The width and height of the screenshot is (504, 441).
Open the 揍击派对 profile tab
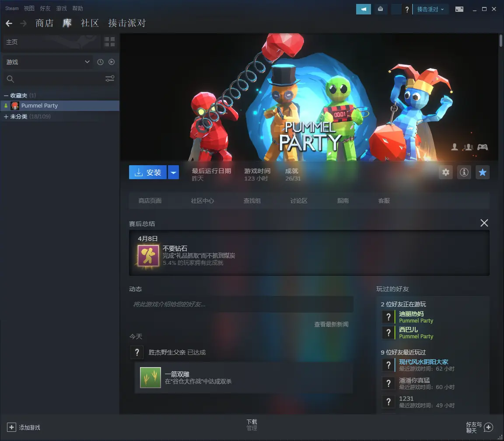click(x=127, y=23)
